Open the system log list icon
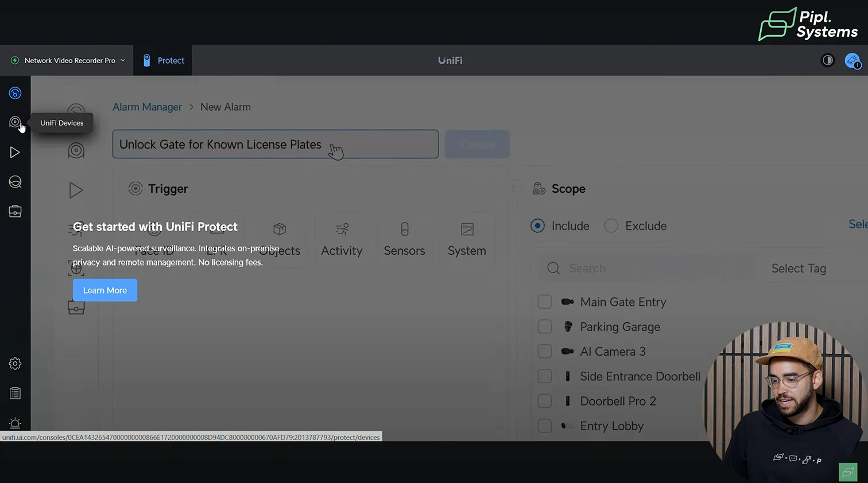Image resolution: width=868 pixels, height=483 pixels. (x=15, y=394)
